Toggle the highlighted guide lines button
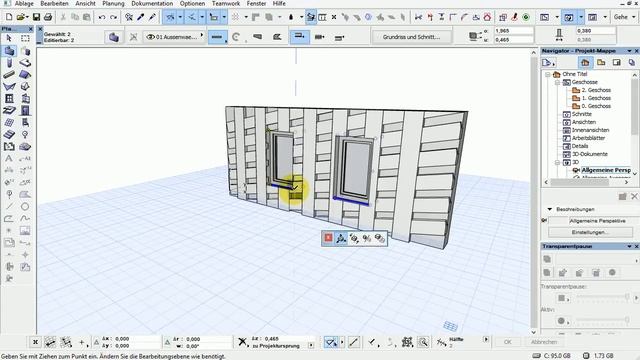This screenshot has width=640, height=360. tap(170, 17)
